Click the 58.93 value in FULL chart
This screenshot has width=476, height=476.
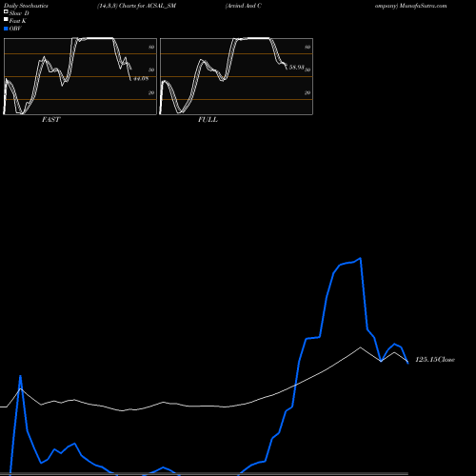(x=297, y=68)
